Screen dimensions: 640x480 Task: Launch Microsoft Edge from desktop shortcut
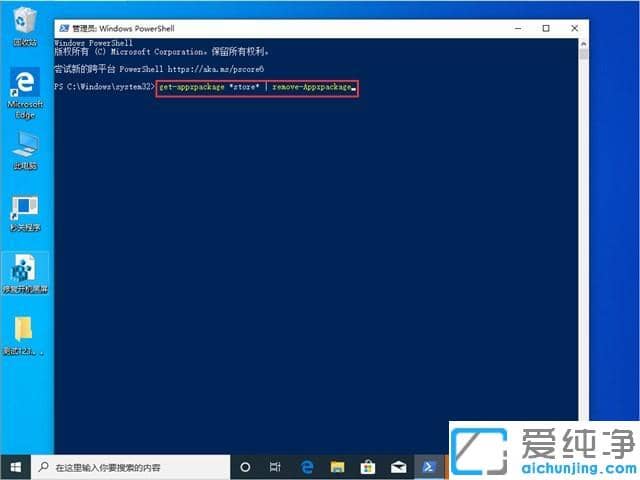pos(25,93)
